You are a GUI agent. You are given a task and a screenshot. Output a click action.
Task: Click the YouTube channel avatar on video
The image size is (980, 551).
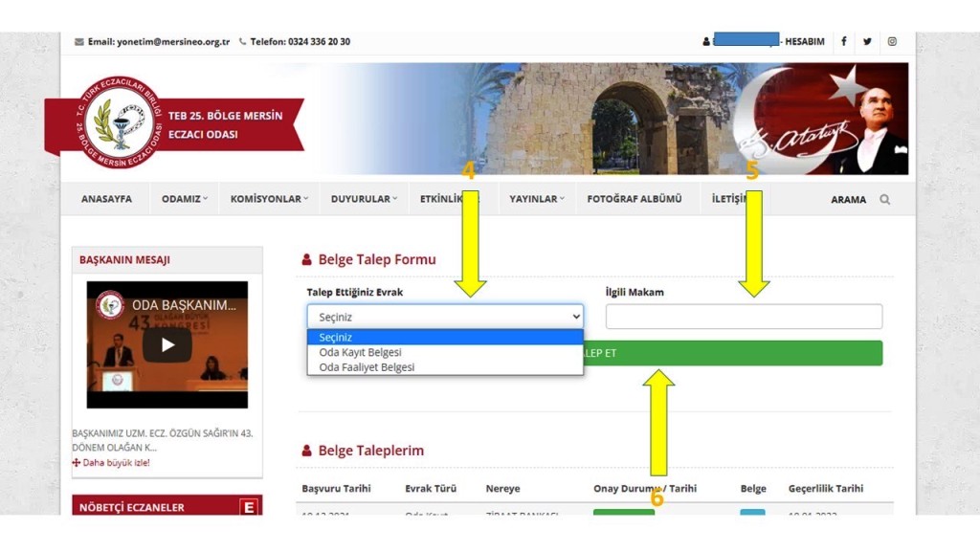point(110,305)
